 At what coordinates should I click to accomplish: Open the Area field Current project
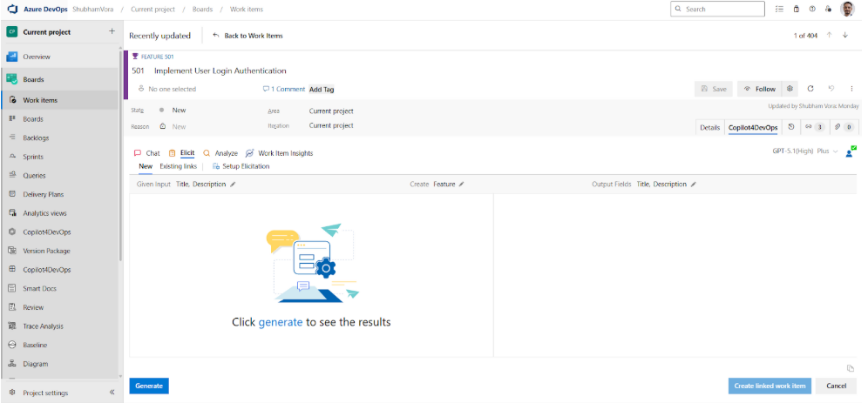[x=331, y=111]
